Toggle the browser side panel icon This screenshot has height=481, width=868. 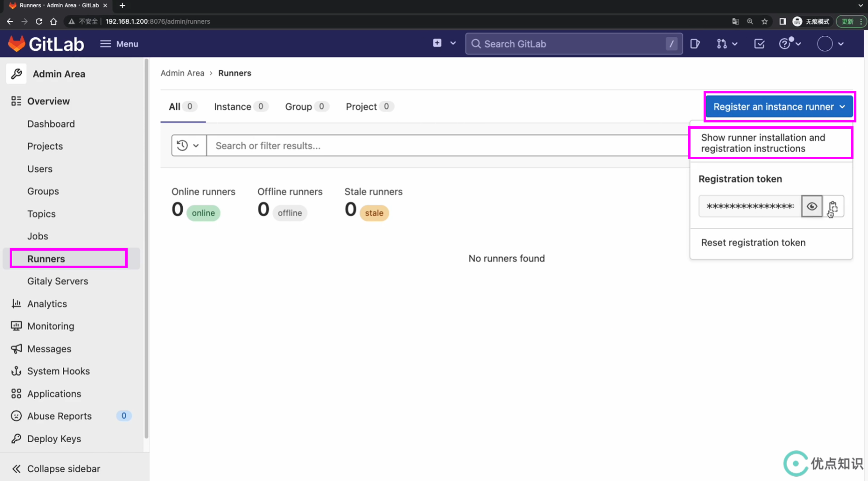point(782,21)
